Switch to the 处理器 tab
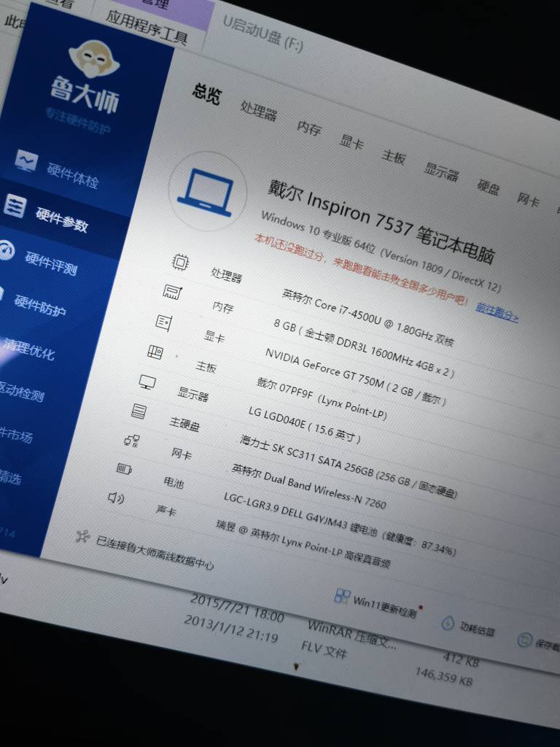The width and height of the screenshot is (560, 747). pos(259,111)
